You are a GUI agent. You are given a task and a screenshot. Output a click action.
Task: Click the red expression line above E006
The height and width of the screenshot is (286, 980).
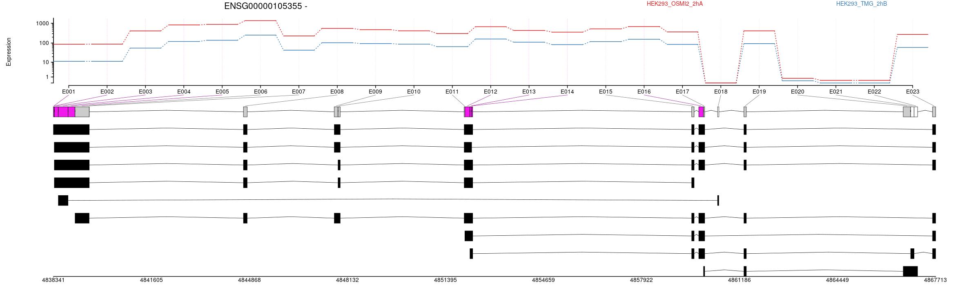pyautogui.click(x=261, y=20)
